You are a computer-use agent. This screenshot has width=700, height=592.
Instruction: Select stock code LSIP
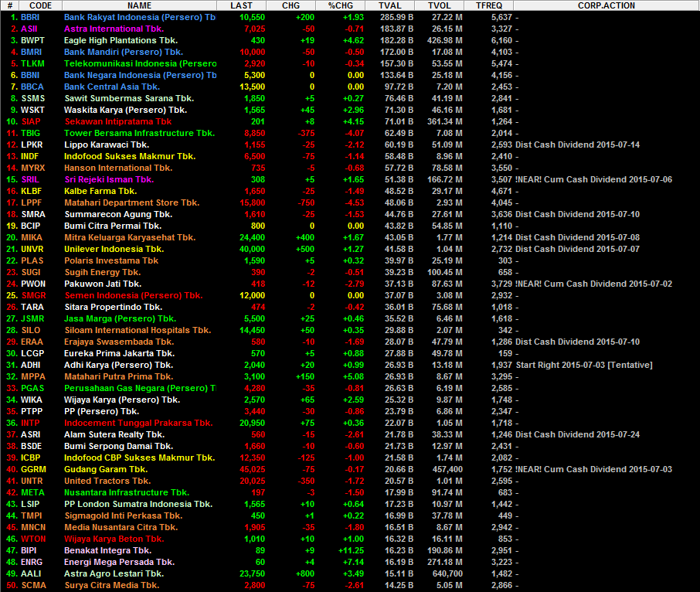click(30, 505)
